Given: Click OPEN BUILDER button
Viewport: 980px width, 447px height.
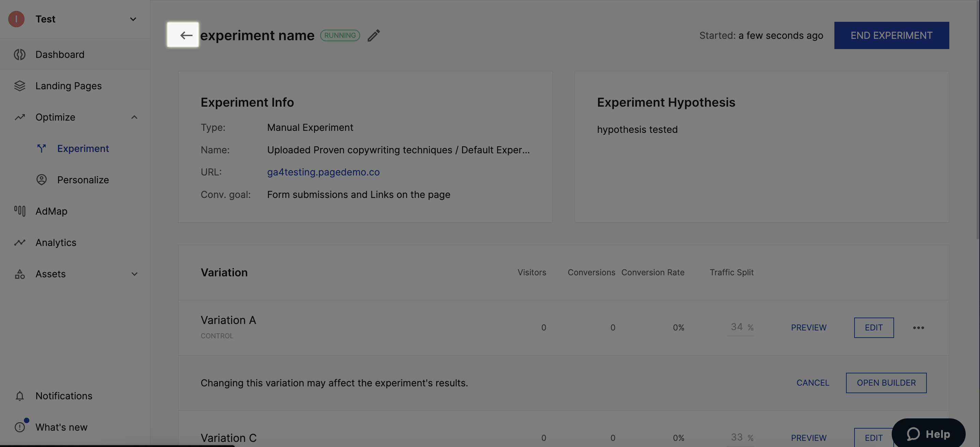Looking at the screenshot, I should (x=886, y=383).
